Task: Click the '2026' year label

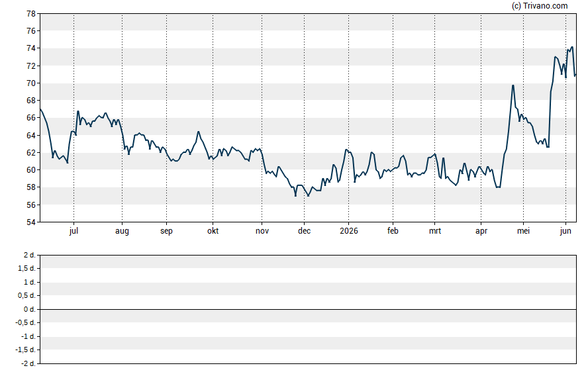Action: point(349,231)
